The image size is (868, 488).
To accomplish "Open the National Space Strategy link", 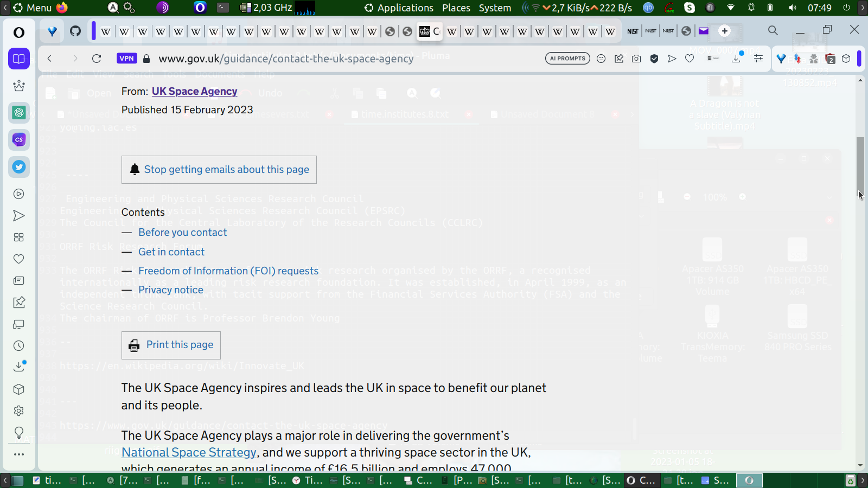I will [x=189, y=453].
